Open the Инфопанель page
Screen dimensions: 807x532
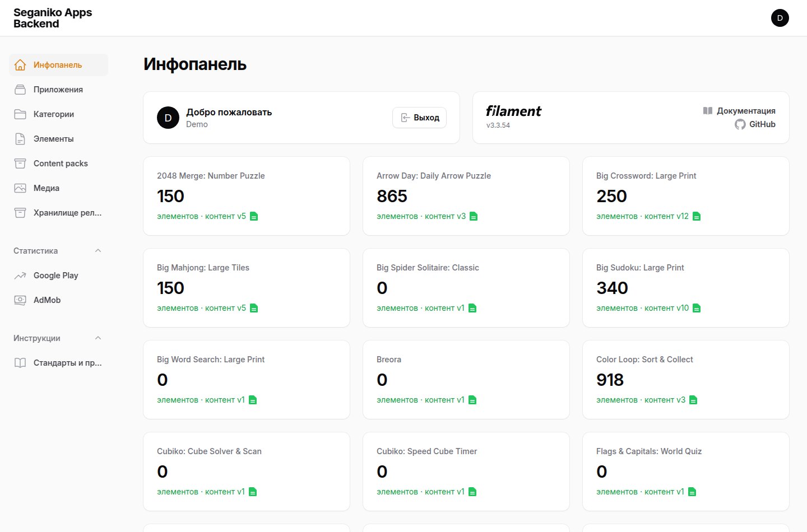(58, 65)
